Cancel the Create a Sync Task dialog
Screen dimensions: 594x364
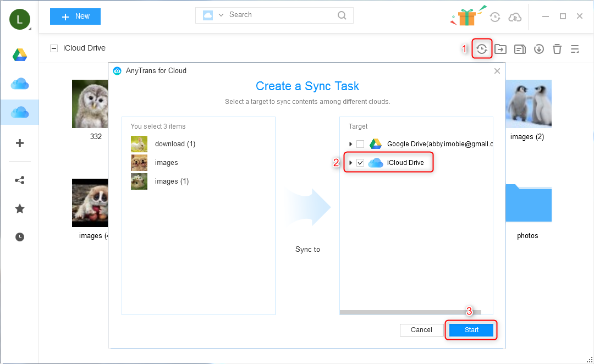pyautogui.click(x=421, y=329)
